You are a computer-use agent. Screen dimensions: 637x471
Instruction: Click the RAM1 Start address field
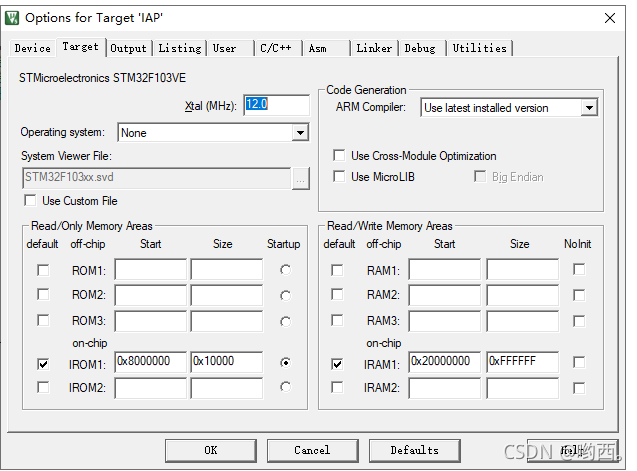pyautogui.click(x=444, y=269)
